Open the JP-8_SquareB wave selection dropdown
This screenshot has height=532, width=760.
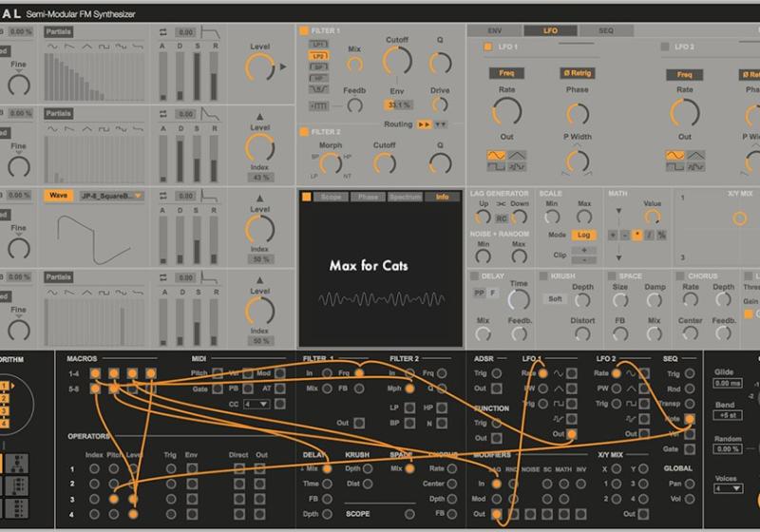[110, 196]
